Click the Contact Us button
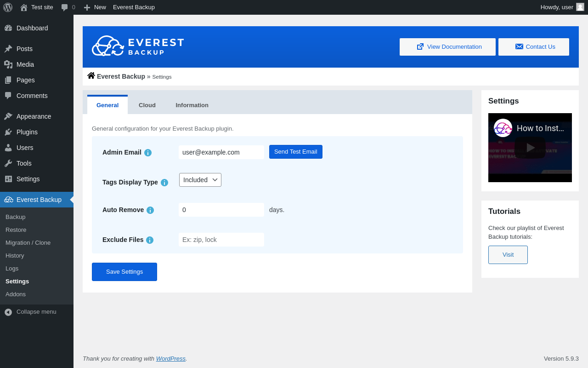This screenshot has width=588, height=368. [x=534, y=47]
